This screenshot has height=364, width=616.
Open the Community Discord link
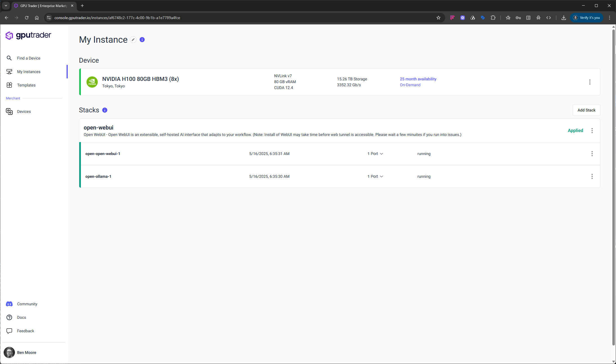pyautogui.click(x=27, y=304)
